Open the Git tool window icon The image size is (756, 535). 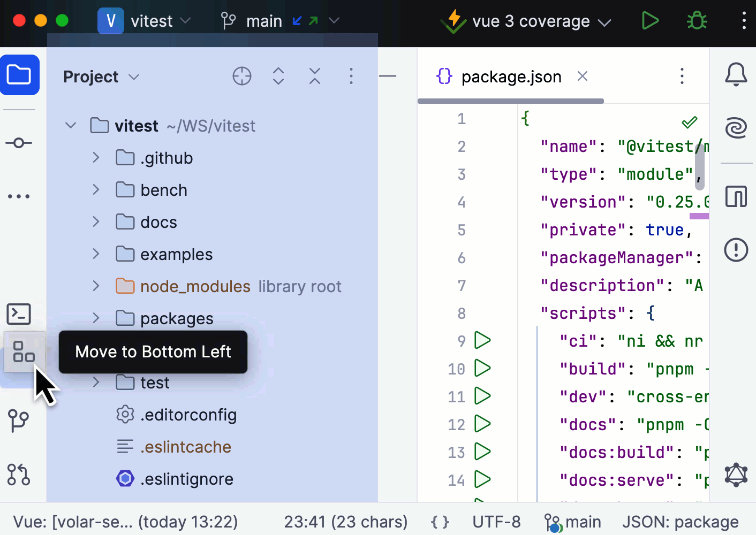19,421
